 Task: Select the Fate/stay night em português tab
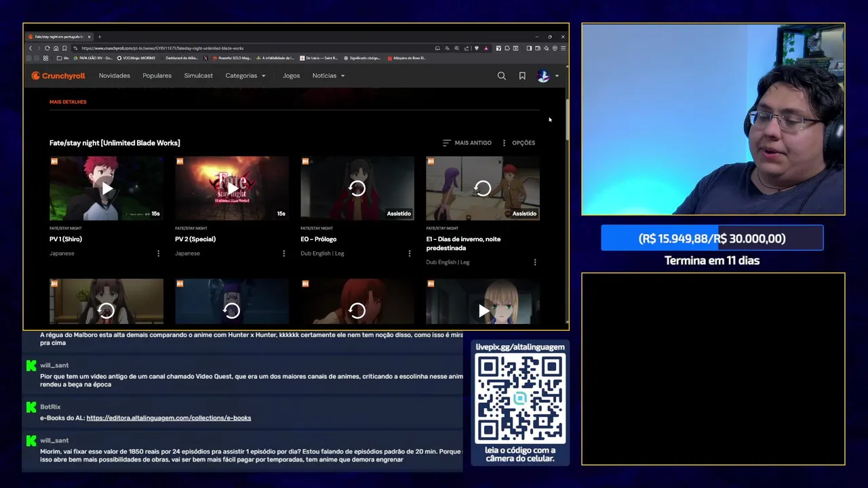click(58, 37)
